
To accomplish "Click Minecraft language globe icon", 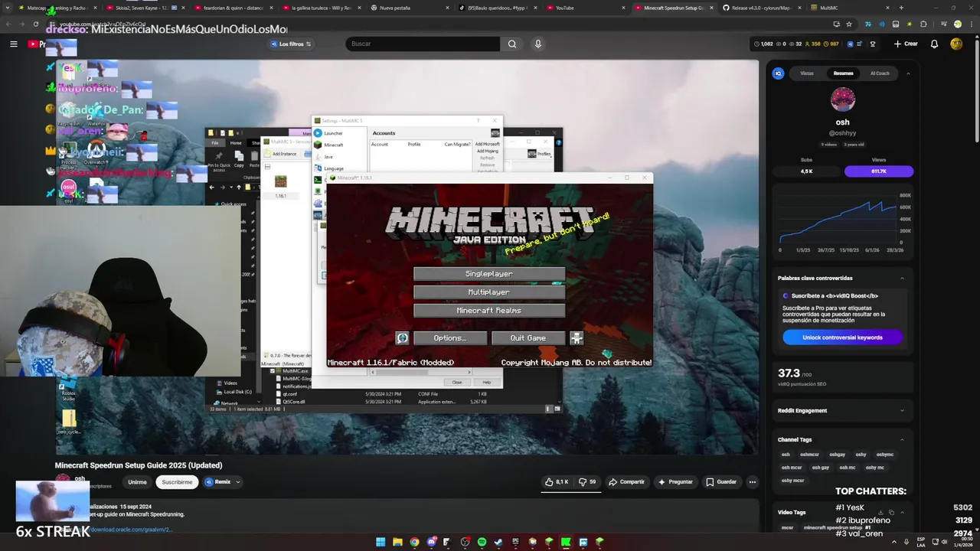I will coord(402,338).
